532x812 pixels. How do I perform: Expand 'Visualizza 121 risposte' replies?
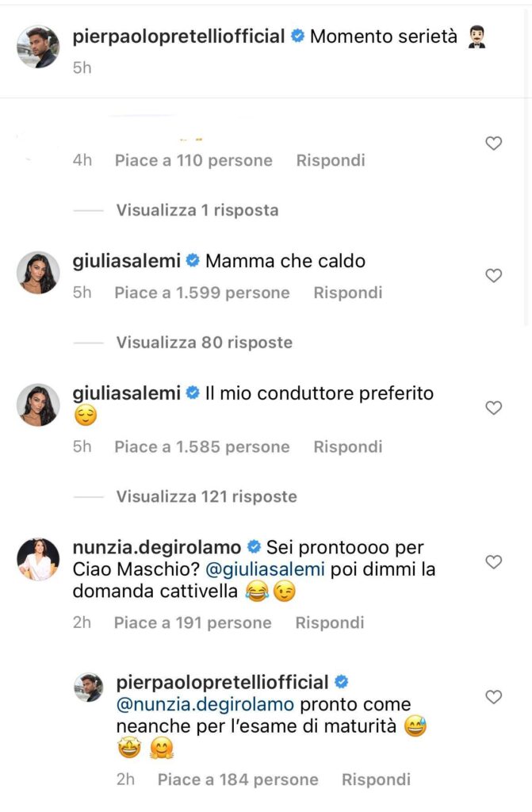coord(207,496)
